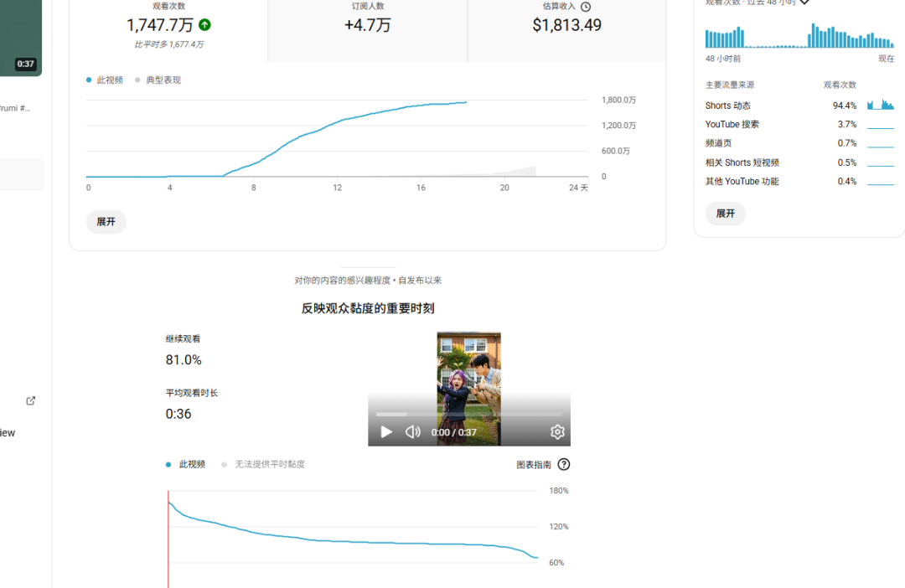Open the YouTube 搜索 traffic source

799,125
